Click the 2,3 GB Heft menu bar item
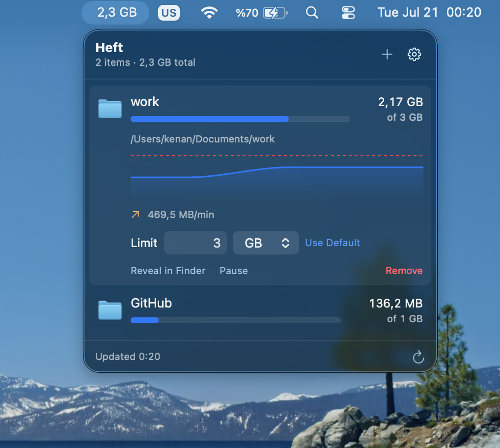This screenshot has width=500, height=448. 116,13
